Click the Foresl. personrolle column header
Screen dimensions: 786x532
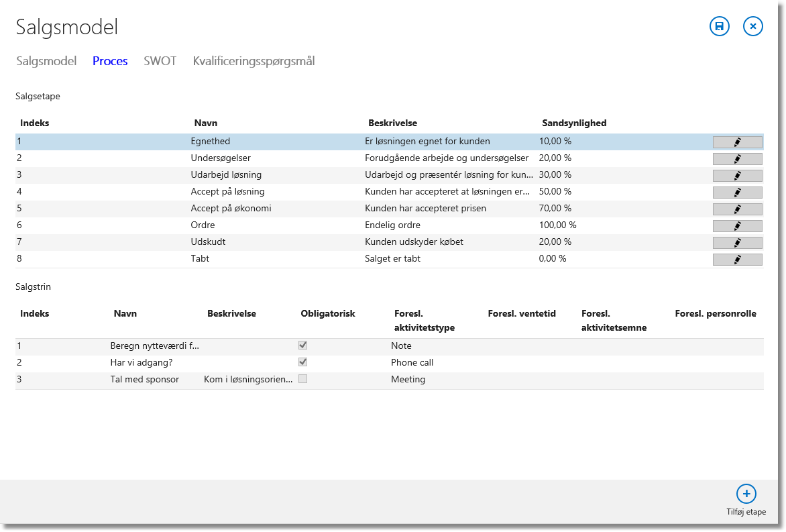click(x=716, y=314)
